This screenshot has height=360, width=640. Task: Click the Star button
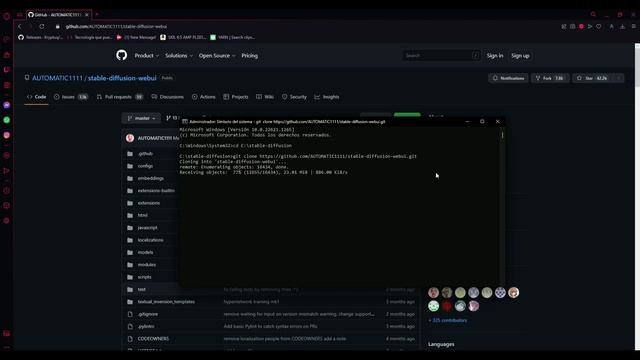(x=593, y=78)
